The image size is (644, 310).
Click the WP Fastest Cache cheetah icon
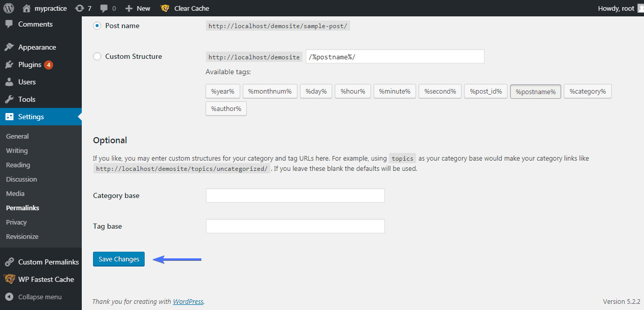[x=9, y=279]
